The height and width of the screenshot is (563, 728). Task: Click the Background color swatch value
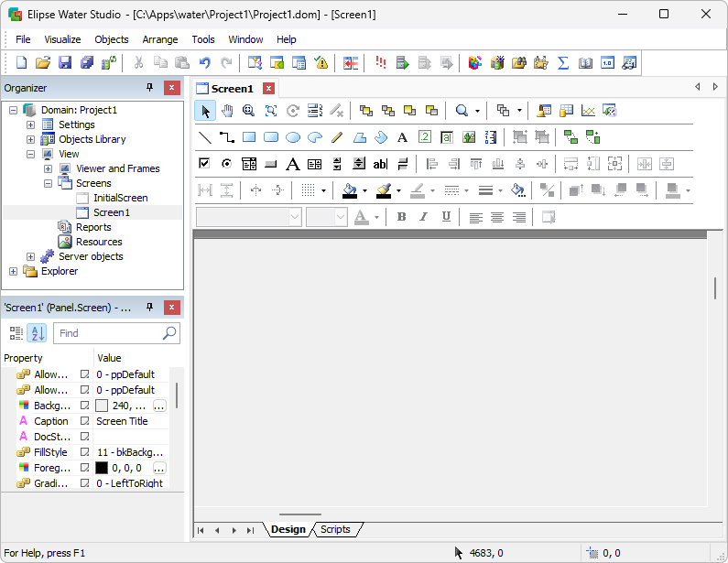tap(102, 406)
